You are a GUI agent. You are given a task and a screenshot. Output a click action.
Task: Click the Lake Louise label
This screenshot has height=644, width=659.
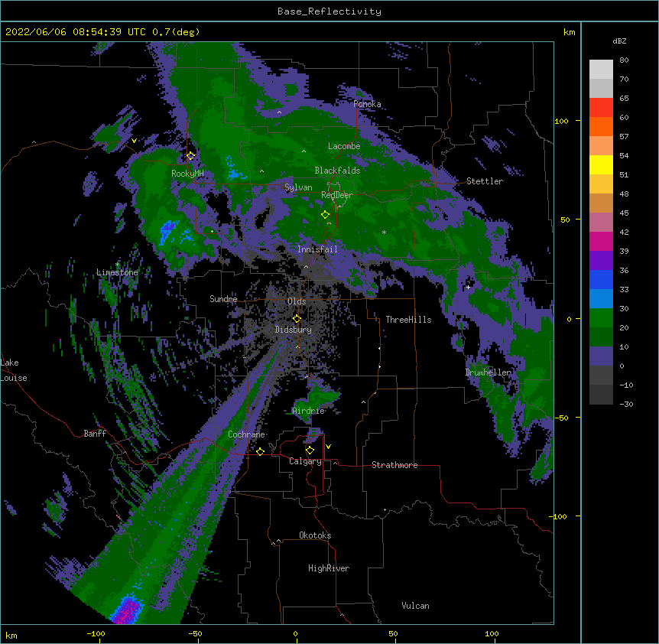click(x=14, y=370)
